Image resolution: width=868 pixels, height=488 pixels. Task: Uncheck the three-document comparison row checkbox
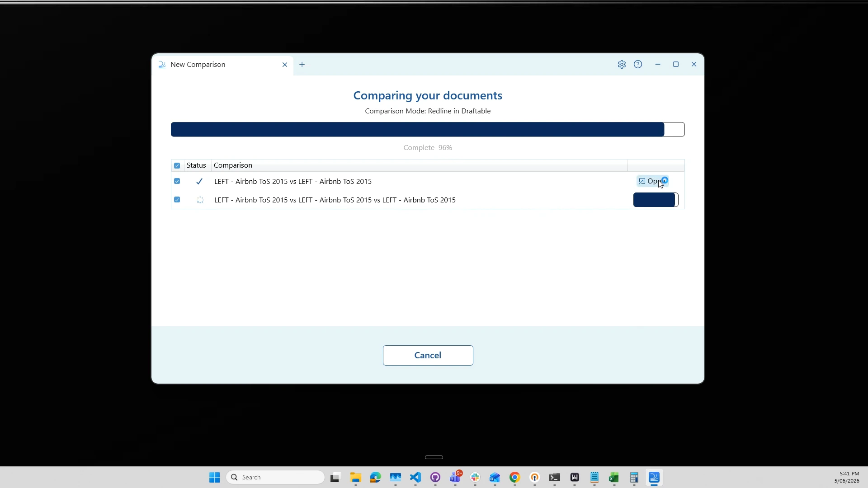[177, 200]
